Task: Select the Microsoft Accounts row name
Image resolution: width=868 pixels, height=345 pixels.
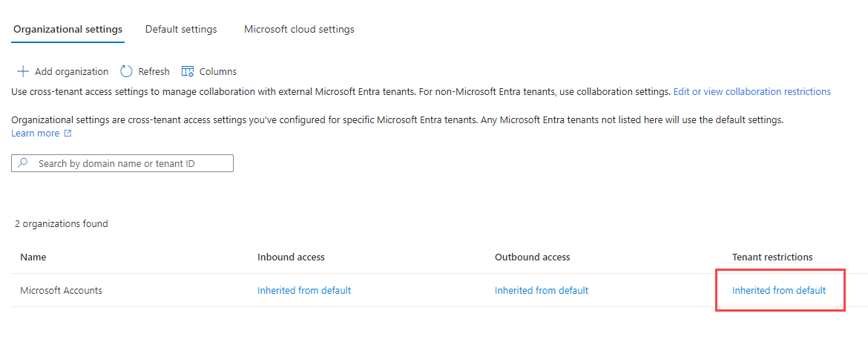Action: click(61, 290)
